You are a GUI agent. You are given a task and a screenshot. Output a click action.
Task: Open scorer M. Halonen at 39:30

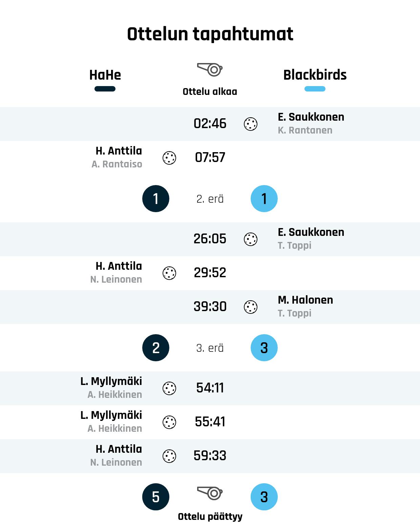[x=305, y=300]
